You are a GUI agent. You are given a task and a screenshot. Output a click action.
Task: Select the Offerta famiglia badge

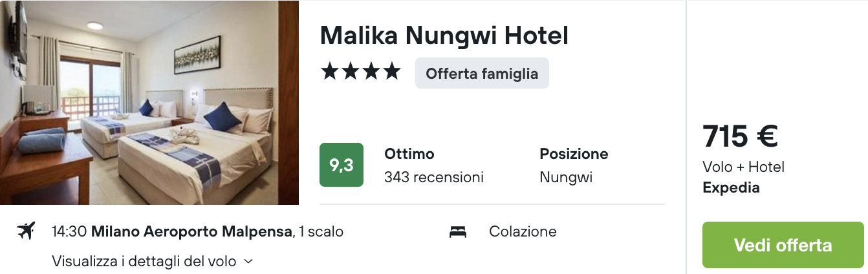pos(482,73)
